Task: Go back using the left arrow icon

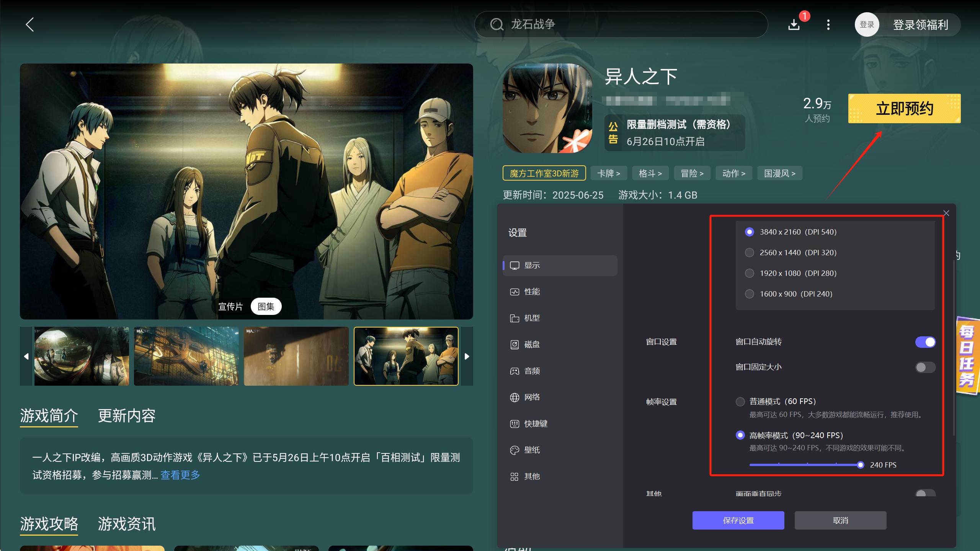Action: tap(30, 24)
